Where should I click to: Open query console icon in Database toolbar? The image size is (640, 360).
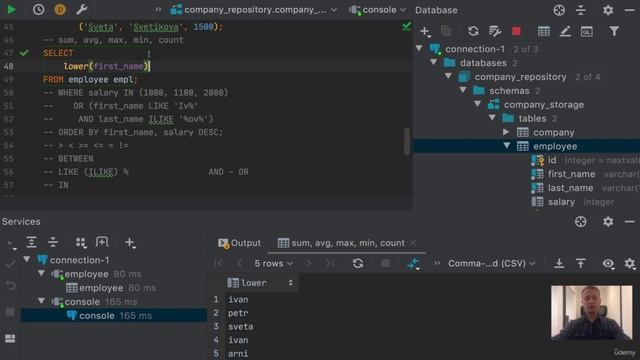[587, 31]
